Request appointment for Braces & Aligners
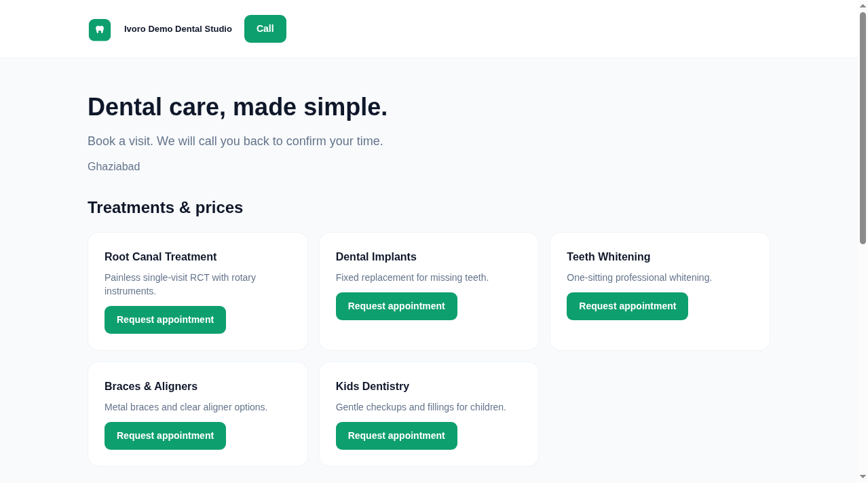The image size is (868, 483). point(165,436)
